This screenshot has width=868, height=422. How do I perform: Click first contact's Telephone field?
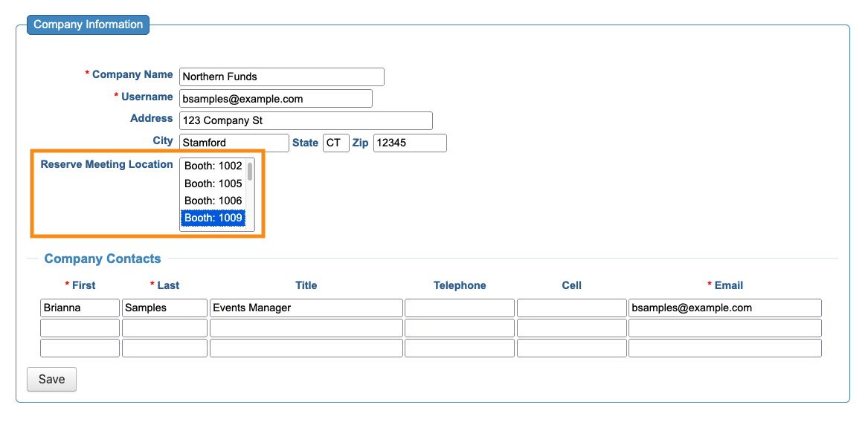tap(459, 308)
